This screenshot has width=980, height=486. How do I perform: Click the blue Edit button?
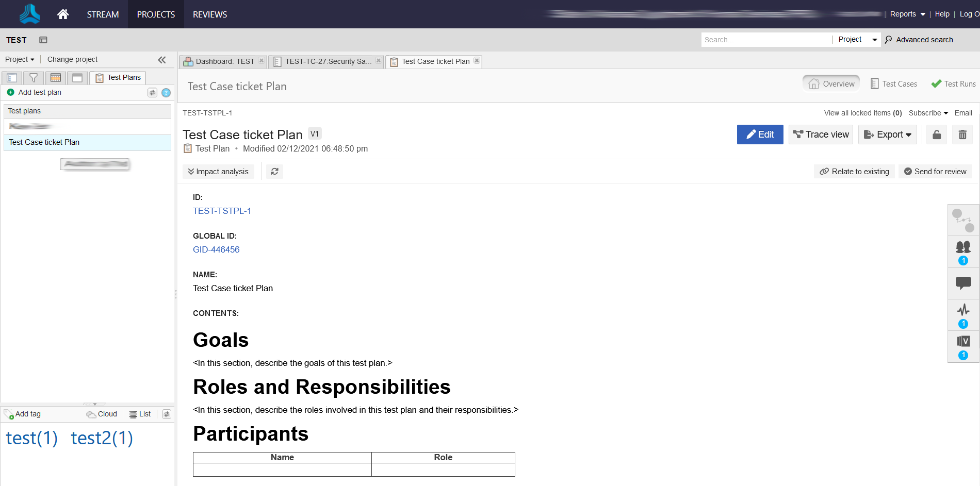pyautogui.click(x=760, y=135)
